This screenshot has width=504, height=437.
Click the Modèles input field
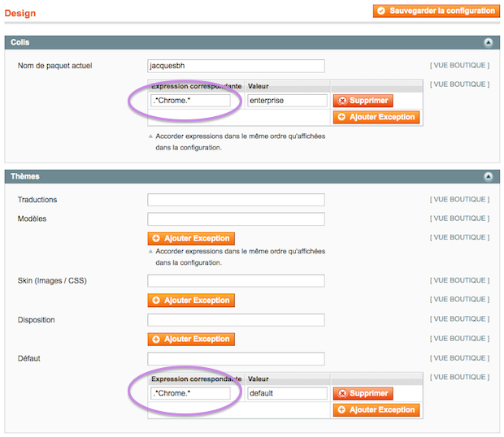click(236, 219)
